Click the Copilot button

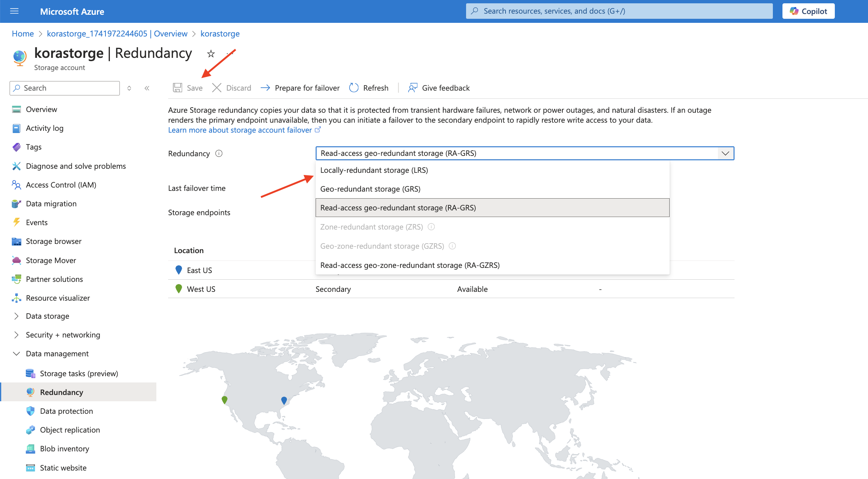tap(808, 11)
